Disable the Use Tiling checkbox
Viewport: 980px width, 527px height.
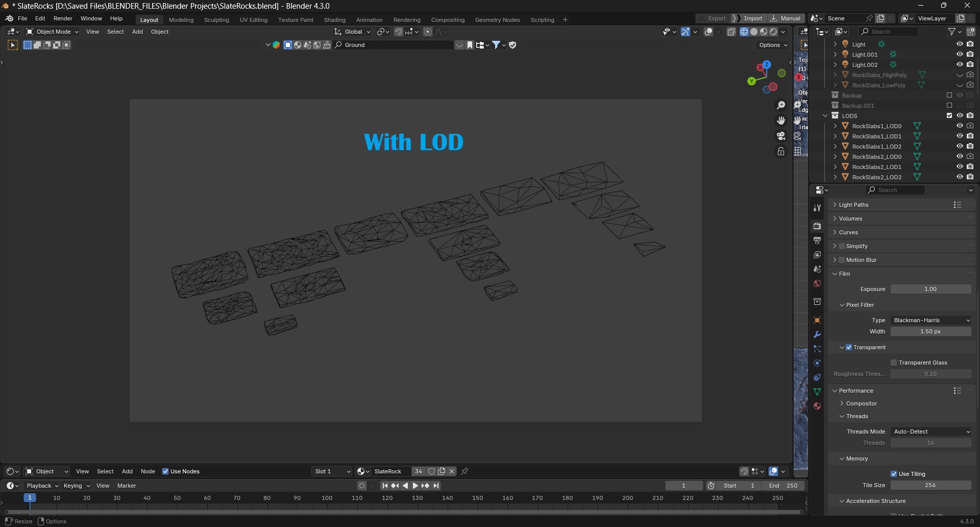coord(894,474)
